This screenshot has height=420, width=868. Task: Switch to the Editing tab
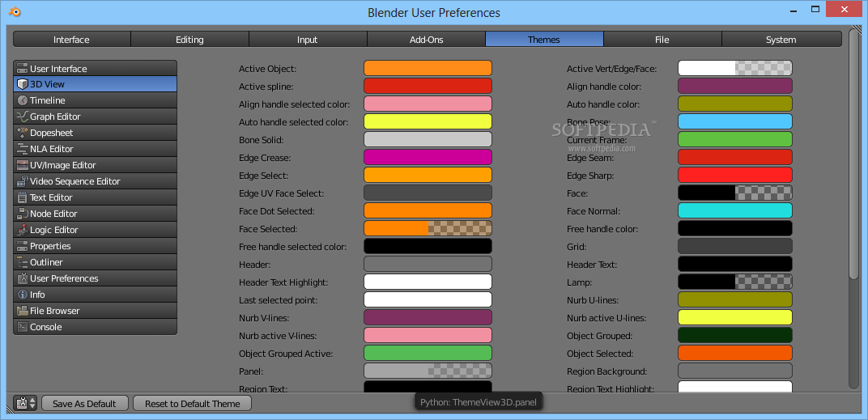click(189, 40)
